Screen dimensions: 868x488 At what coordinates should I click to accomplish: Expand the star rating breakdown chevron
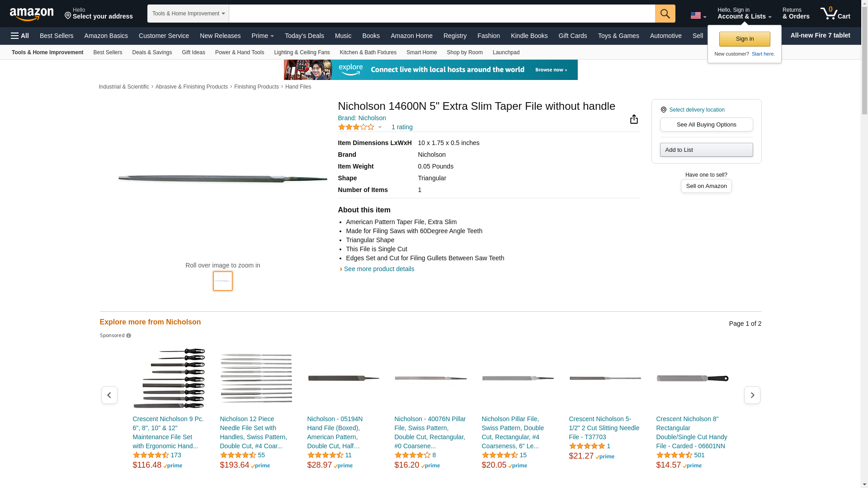[380, 127]
